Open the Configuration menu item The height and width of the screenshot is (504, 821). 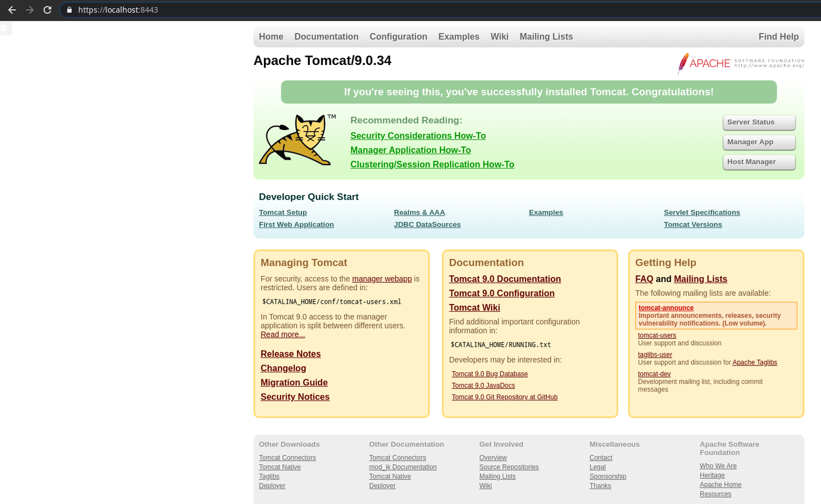[x=398, y=36]
